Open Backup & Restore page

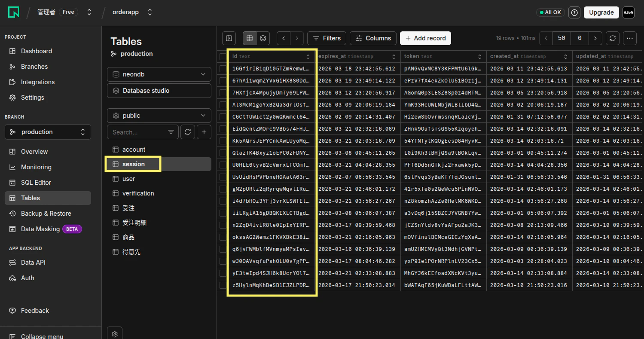click(x=48, y=214)
